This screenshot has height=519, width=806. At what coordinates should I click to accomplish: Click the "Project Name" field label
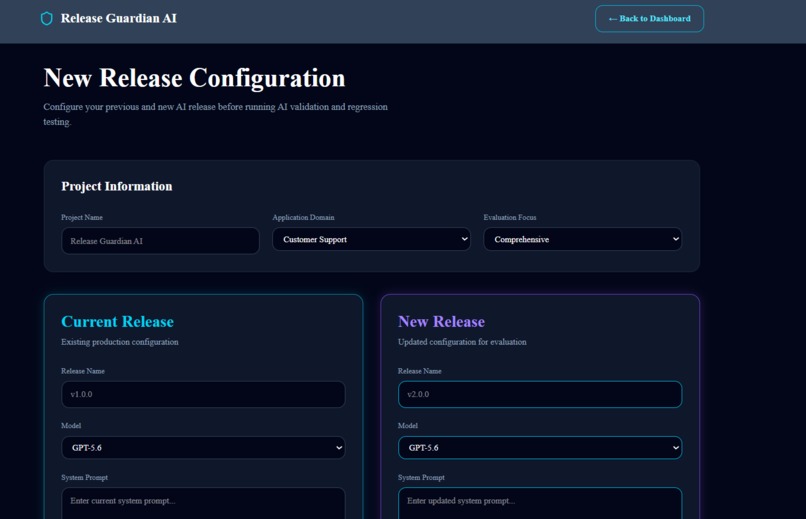click(x=82, y=217)
